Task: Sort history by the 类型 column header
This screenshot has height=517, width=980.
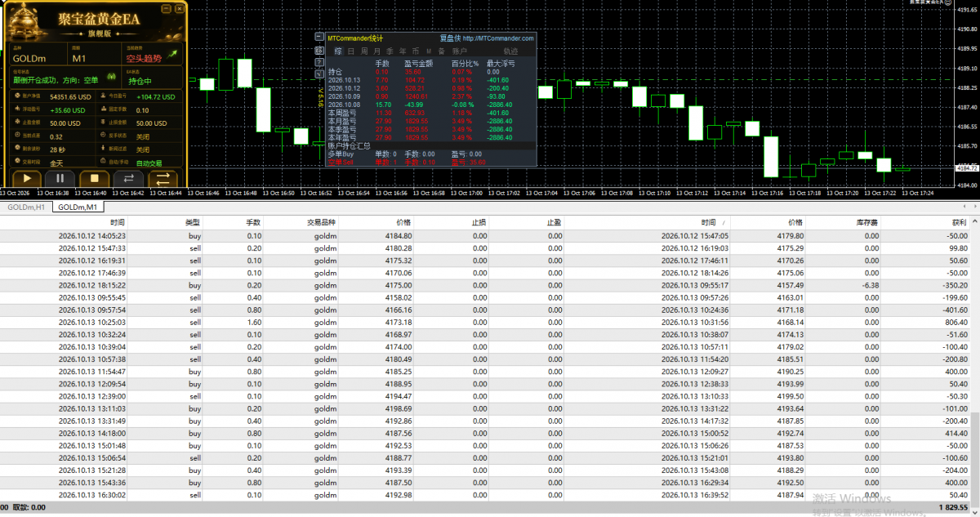Action: pyautogui.click(x=192, y=222)
